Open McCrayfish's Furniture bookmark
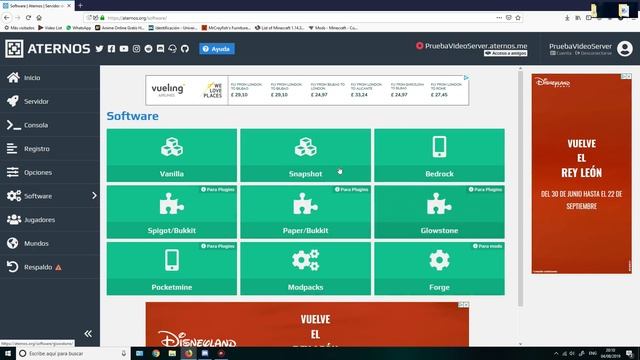The image size is (640, 360). pos(226,28)
